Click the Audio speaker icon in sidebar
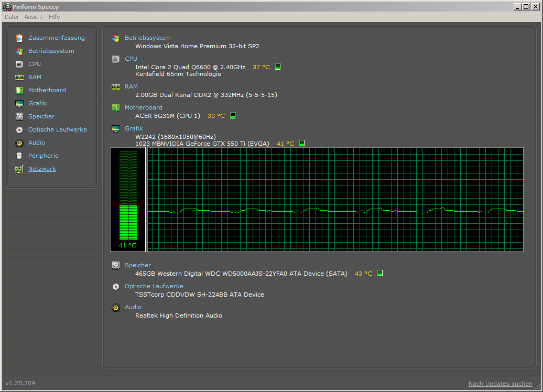 click(x=19, y=143)
